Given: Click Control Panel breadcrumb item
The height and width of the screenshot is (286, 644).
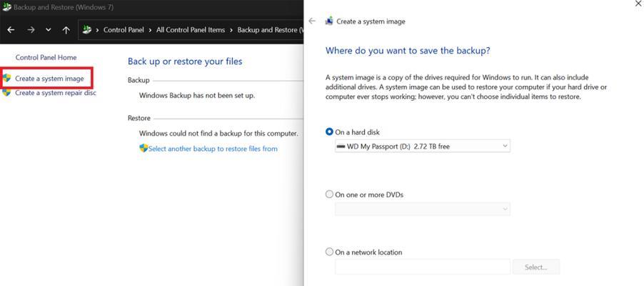Looking at the screenshot, I should 124,30.
